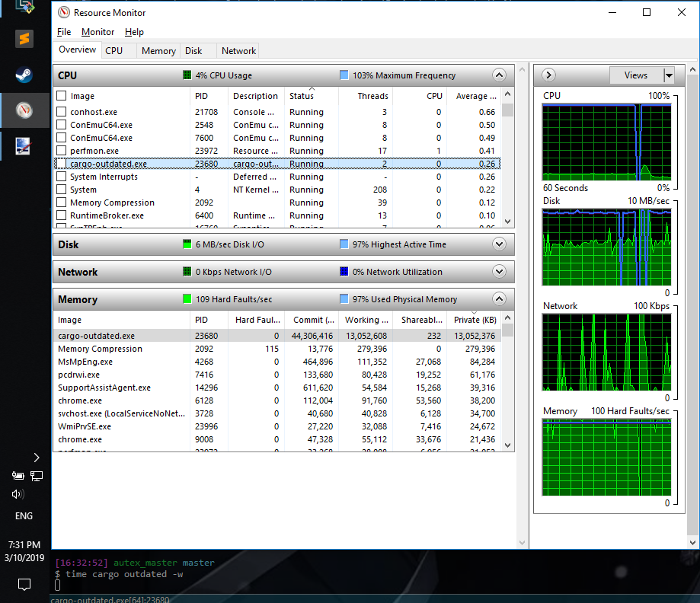Click the top taskbar application icon
Viewport: 700px width, 603px height.
(24, 6)
